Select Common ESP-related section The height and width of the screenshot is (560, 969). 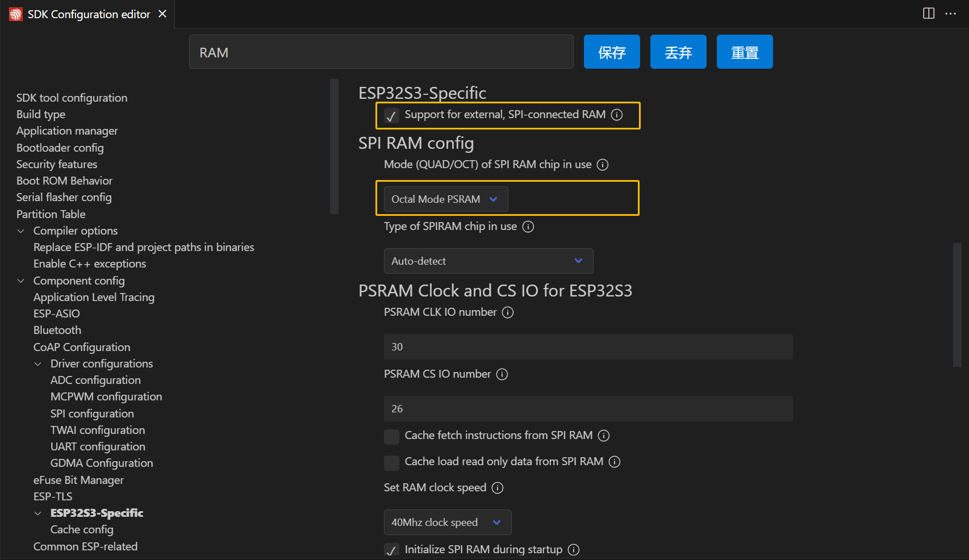click(x=85, y=546)
